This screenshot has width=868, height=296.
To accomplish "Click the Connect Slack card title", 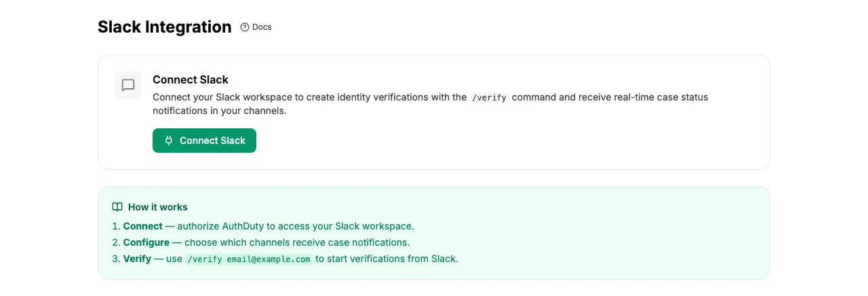I will pyautogui.click(x=191, y=79).
